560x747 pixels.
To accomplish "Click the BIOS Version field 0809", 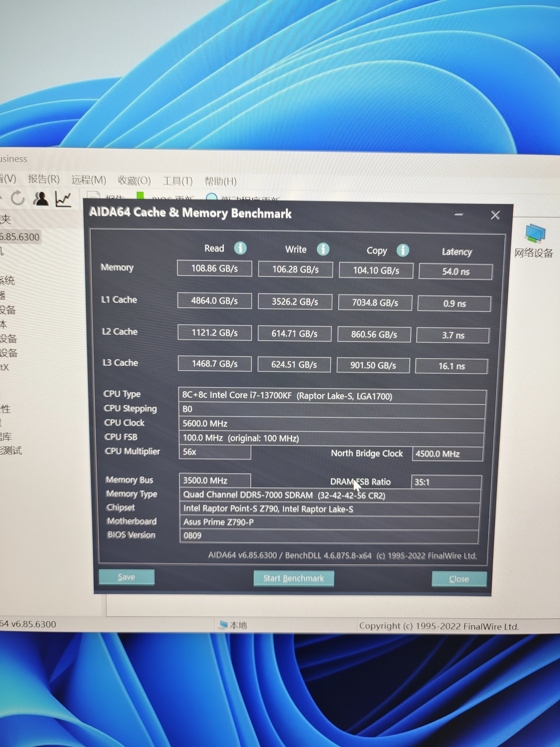I will (x=329, y=536).
